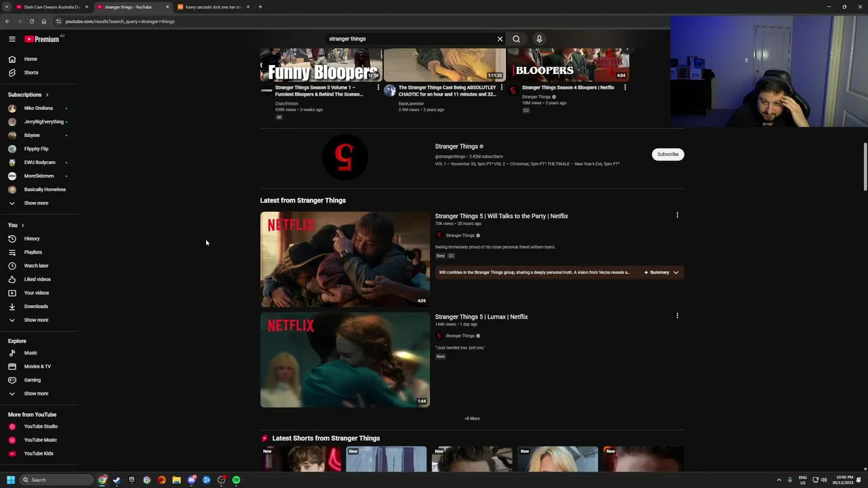Subscribe to Stranger Things channel
The width and height of the screenshot is (868, 488).
(x=667, y=154)
